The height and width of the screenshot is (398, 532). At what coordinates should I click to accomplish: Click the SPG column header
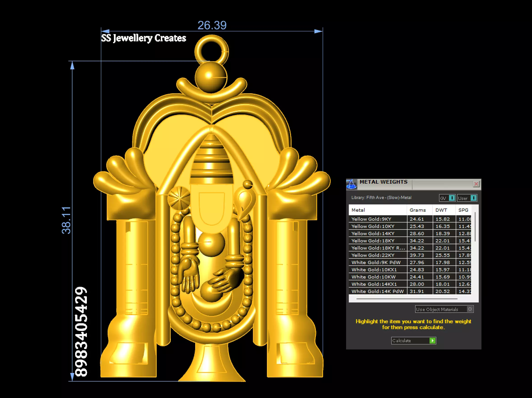click(463, 210)
